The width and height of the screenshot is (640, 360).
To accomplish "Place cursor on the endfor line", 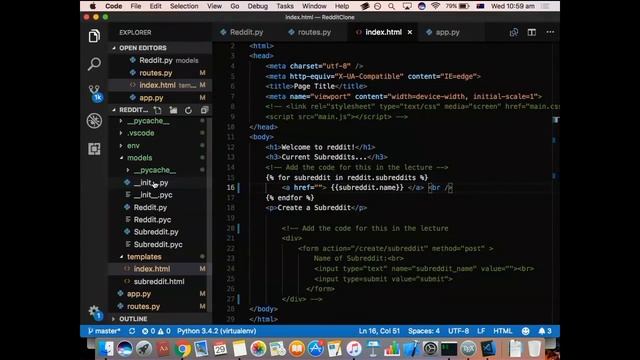I will pyautogui.click(x=290, y=198).
